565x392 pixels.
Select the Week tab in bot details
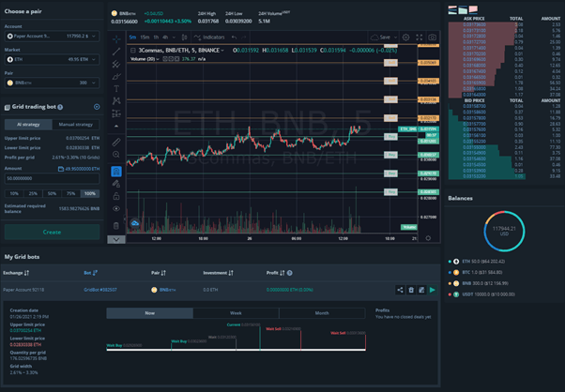[x=236, y=313]
